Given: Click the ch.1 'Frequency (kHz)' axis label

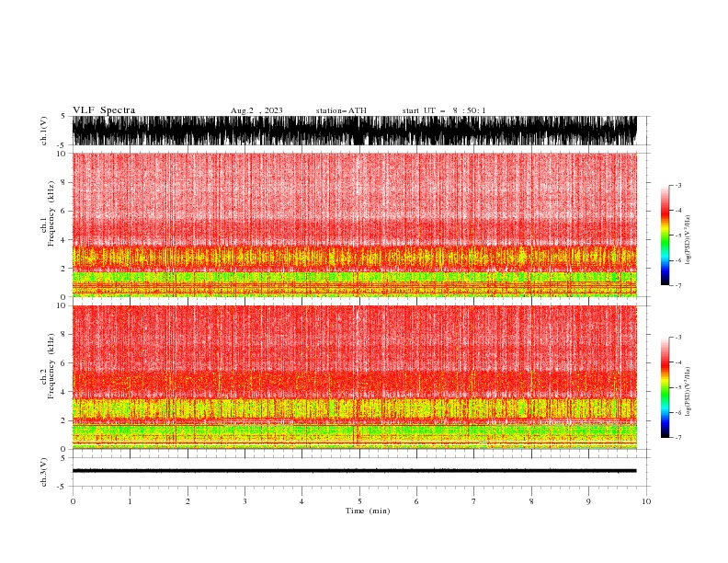Looking at the screenshot, I should tap(51, 213).
